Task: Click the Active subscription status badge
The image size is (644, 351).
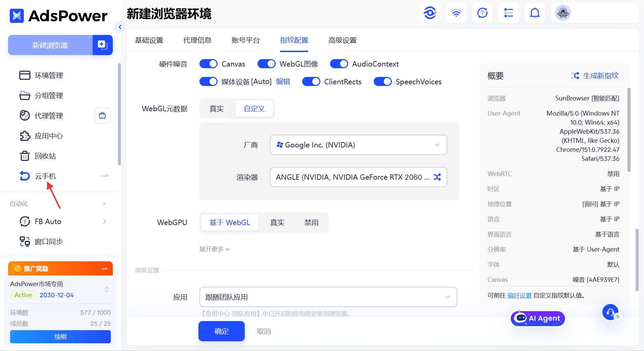Action: point(23,295)
